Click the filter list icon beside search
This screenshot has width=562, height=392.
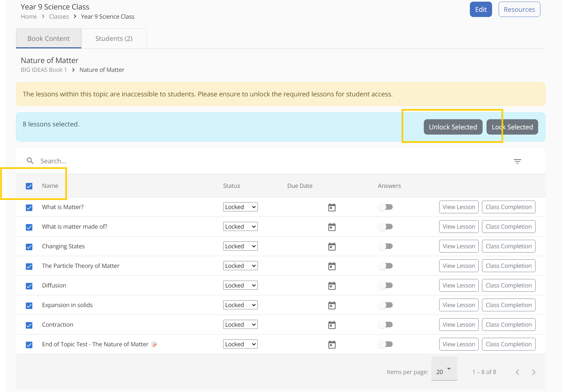coord(517,161)
